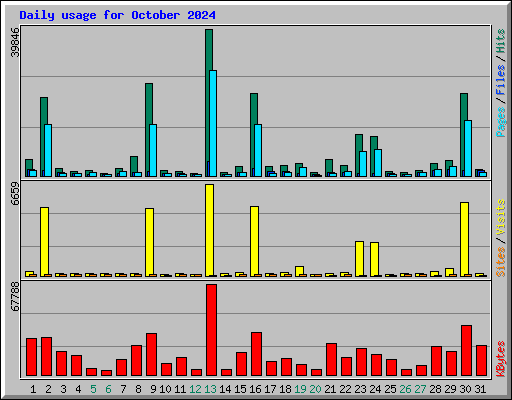Click the yellow visits bar for day 23

coord(360,259)
